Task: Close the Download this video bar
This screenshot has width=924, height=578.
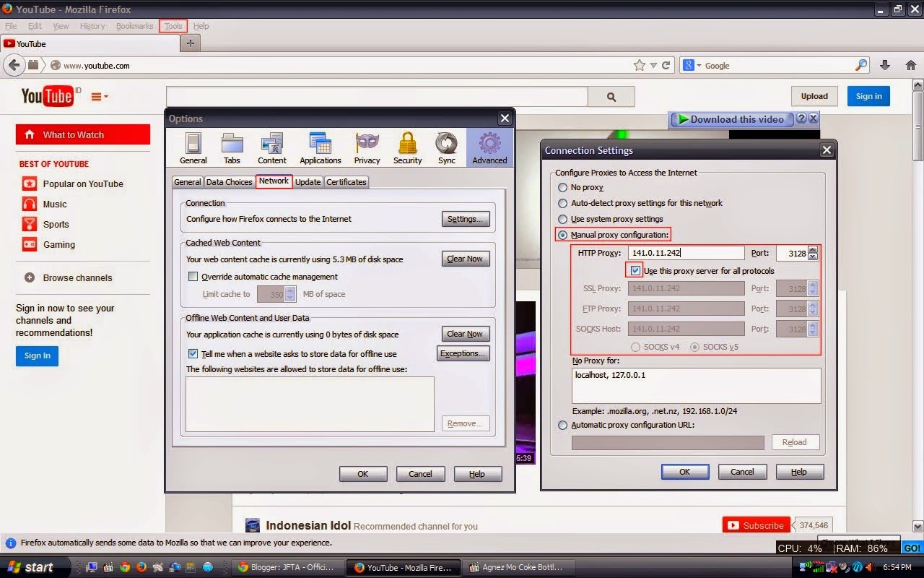Action: 814,118
